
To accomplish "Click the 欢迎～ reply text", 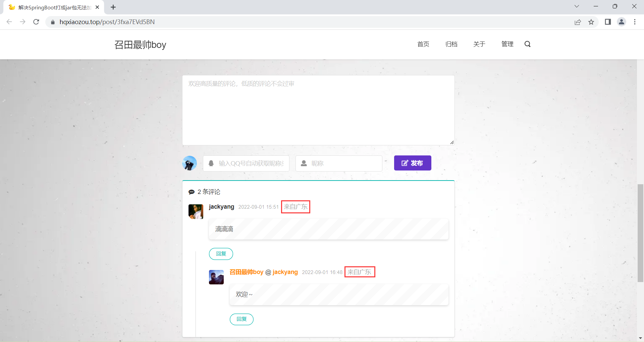I will tap(244, 294).
